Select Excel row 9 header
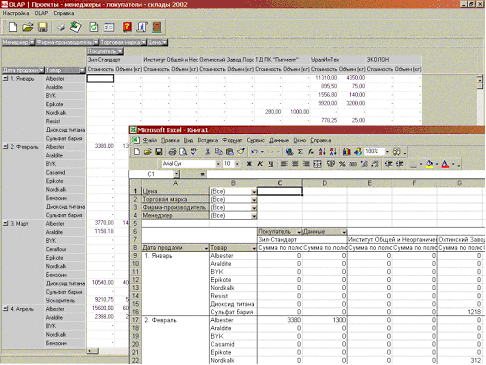Image resolution: width=486 pixels, height=365 pixels. (135, 256)
